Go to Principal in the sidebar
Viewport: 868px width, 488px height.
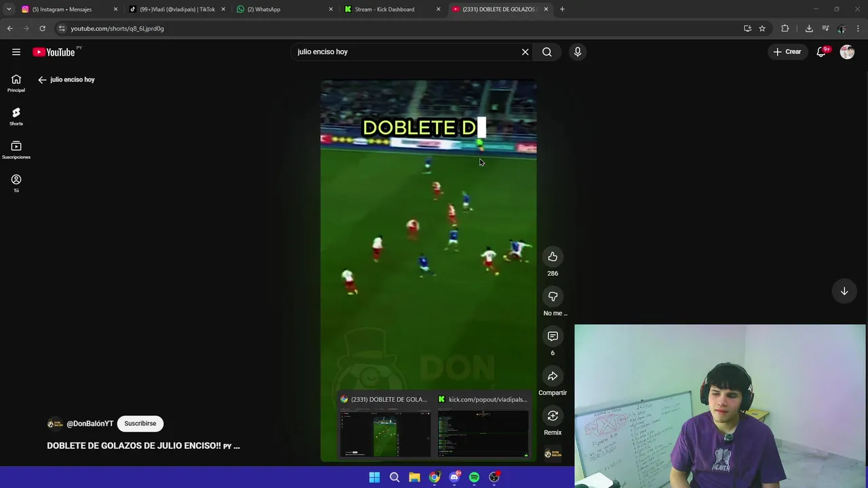[16, 83]
